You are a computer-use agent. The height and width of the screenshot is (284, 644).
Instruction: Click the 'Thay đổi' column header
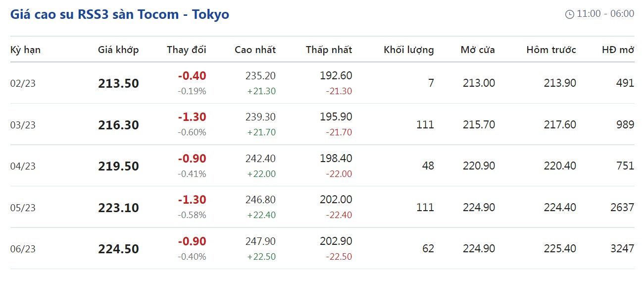point(187,50)
